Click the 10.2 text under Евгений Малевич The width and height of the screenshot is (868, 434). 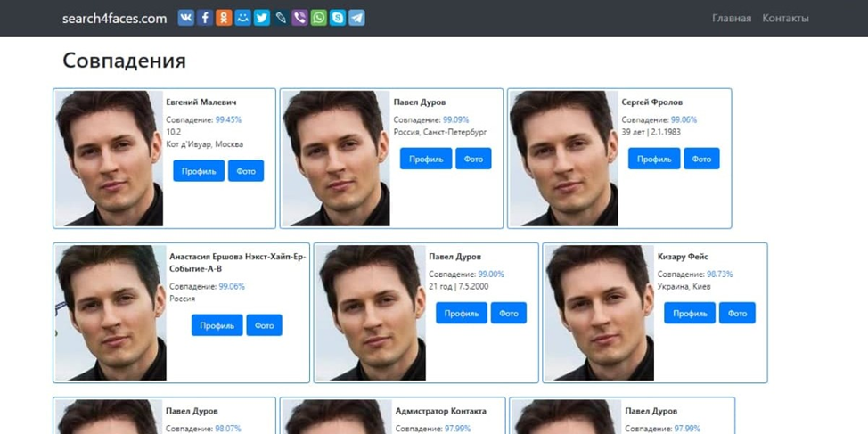pos(173,132)
